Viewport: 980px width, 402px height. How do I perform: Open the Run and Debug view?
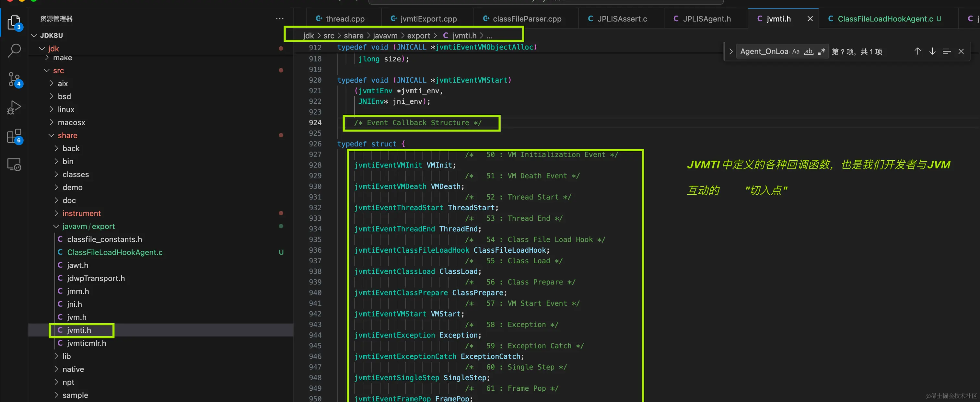coord(14,108)
